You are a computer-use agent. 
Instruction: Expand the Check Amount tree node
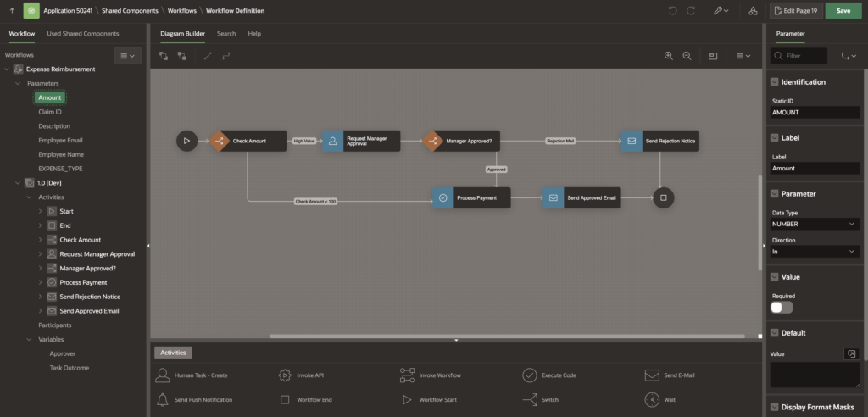pyautogui.click(x=41, y=240)
